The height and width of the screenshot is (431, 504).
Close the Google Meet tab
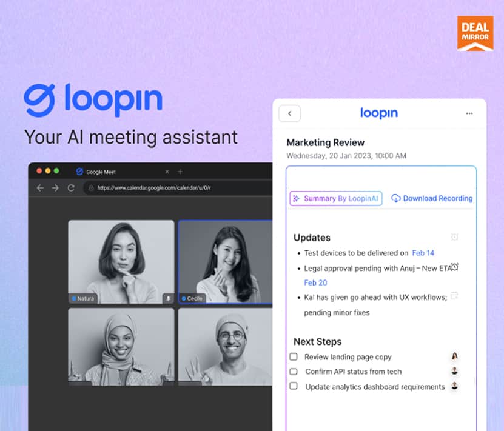[167, 172]
